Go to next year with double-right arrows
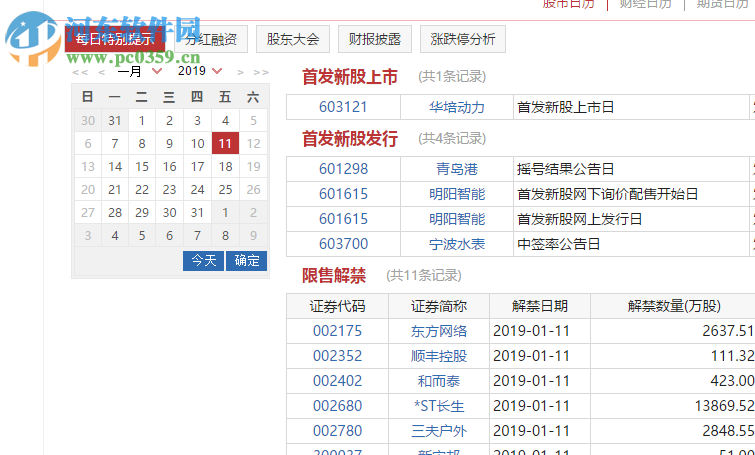 [x=261, y=72]
